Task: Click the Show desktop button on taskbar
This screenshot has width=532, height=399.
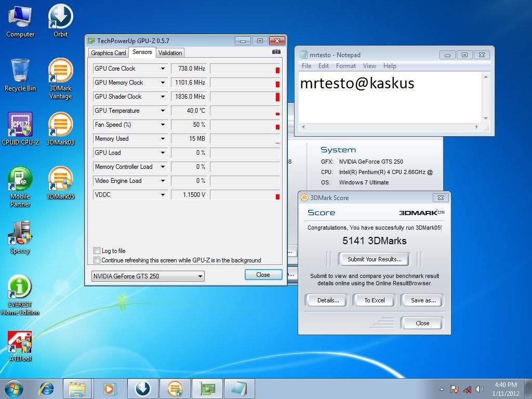Action: (x=528, y=389)
